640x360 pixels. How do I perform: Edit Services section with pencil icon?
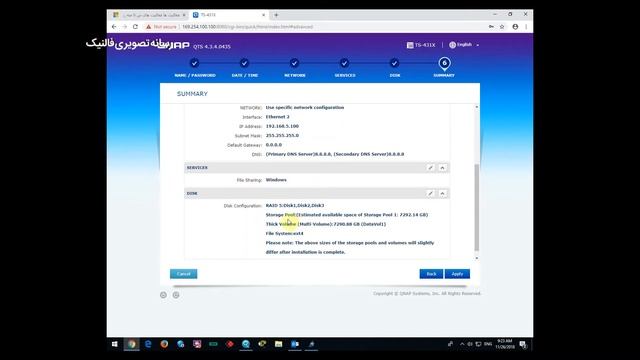[430, 168]
